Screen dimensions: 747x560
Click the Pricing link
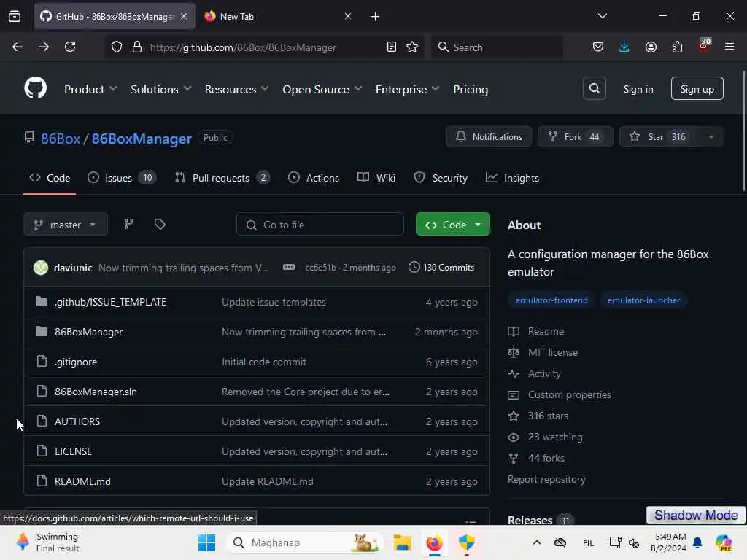pos(471,89)
